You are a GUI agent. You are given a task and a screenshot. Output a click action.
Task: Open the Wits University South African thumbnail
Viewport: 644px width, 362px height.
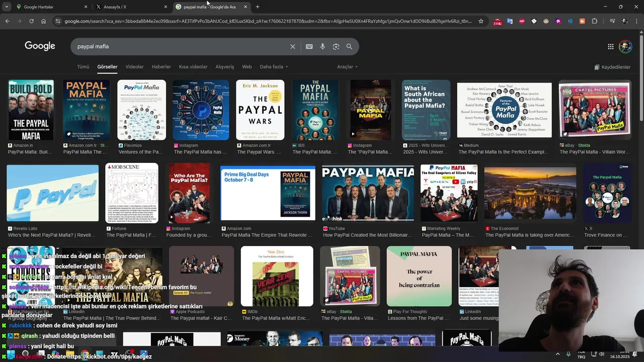click(426, 110)
